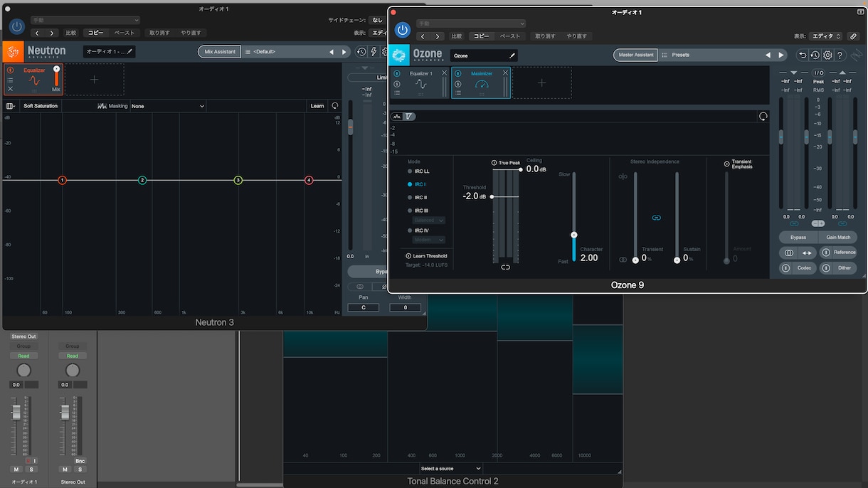Open the Ozone settings gear
Viewport: 868px width, 488px height.
point(827,55)
